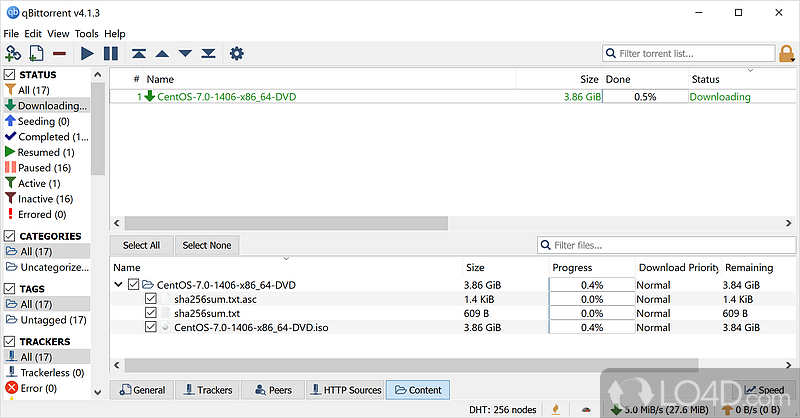Viewport: 800px width, 418px height.
Task: Add torrent link toolbar icon
Action: (x=13, y=53)
